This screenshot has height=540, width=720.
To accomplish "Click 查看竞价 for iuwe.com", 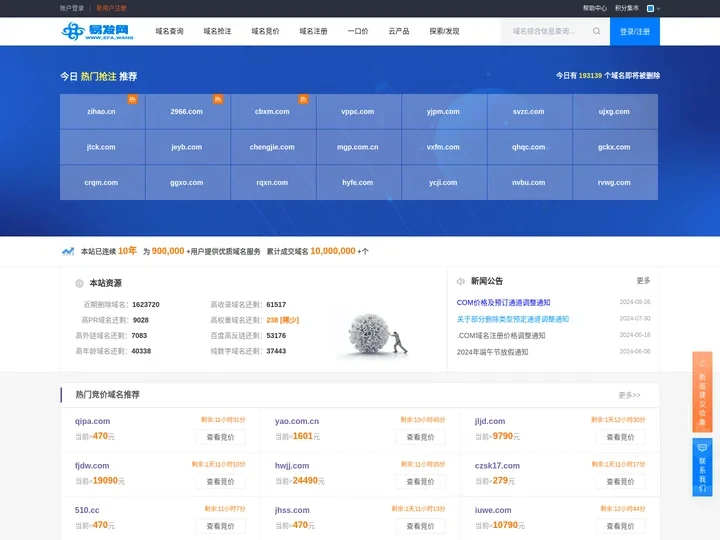I will click(620, 526).
